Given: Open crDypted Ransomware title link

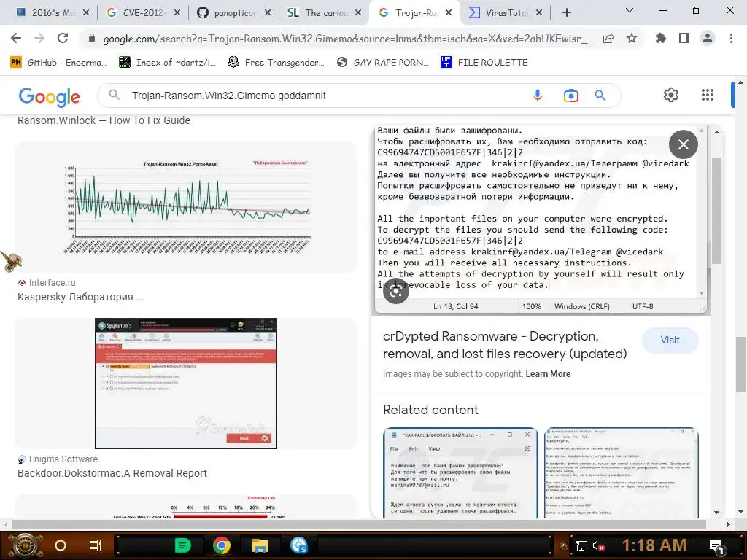Looking at the screenshot, I should (505, 345).
